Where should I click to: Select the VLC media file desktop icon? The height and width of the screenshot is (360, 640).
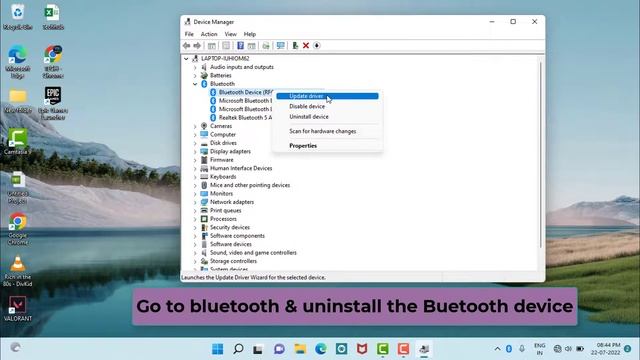(18, 271)
